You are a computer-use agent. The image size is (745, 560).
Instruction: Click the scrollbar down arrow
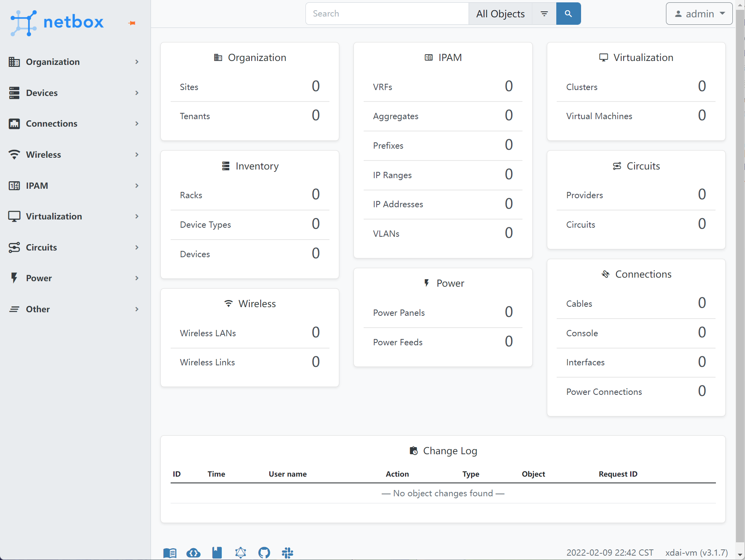[x=740, y=555]
